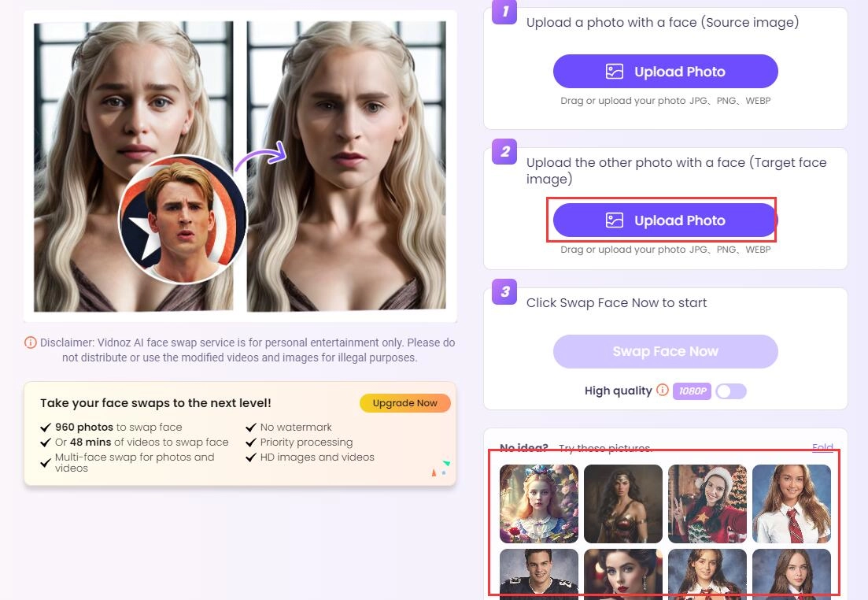Click the 'Upload a photo with a face (Source image)' text
Viewport: 868px width, 600px height.
(x=663, y=22)
